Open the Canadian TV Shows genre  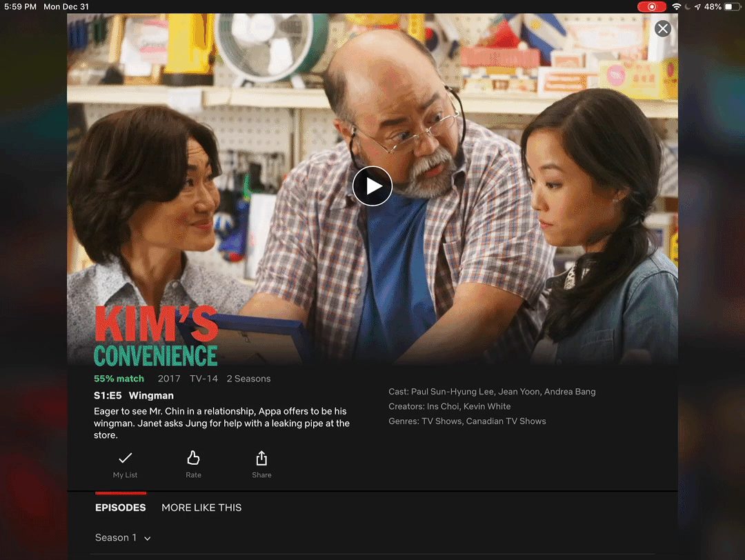[506, 421]
